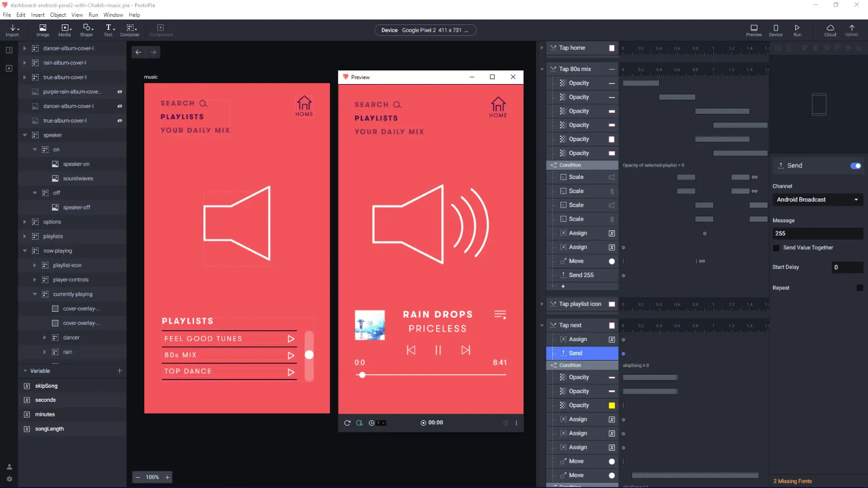Reload the Preview window
868x488 pixels.
click(347, 423)
